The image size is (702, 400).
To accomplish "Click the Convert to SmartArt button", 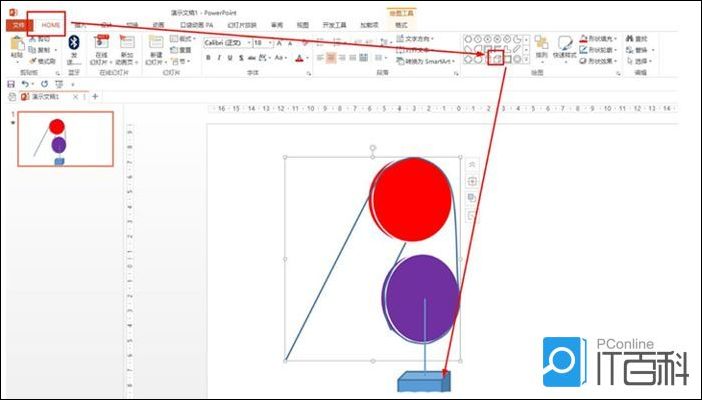I will pyautogui.click(x=425, y=61).
